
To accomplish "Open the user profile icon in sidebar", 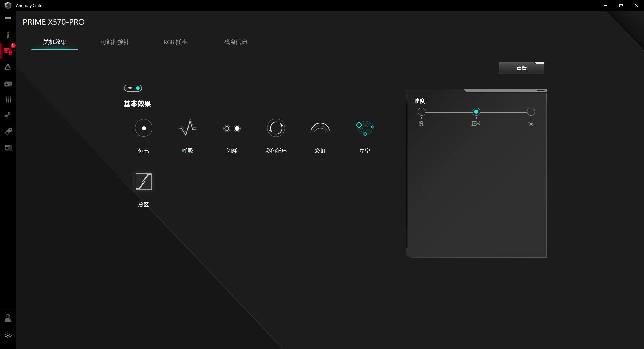I will tap(8, 318).
